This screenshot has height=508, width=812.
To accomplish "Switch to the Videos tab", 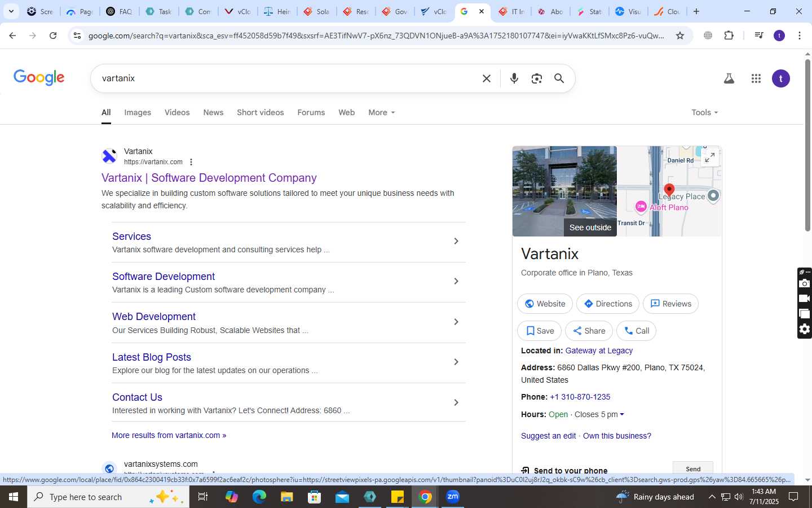I will pyautogui.click(x=177, y=112).
